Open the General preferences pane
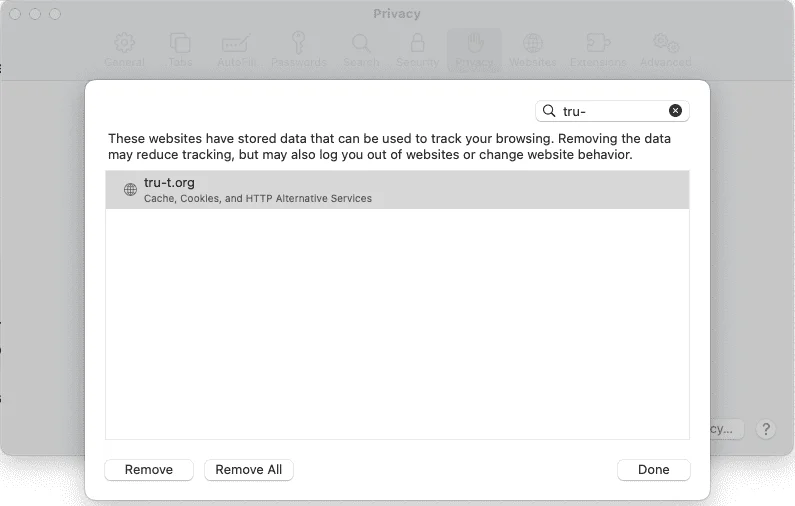This screenshot has height=506, width=795. pyautogui.click(x=124, y=50)
